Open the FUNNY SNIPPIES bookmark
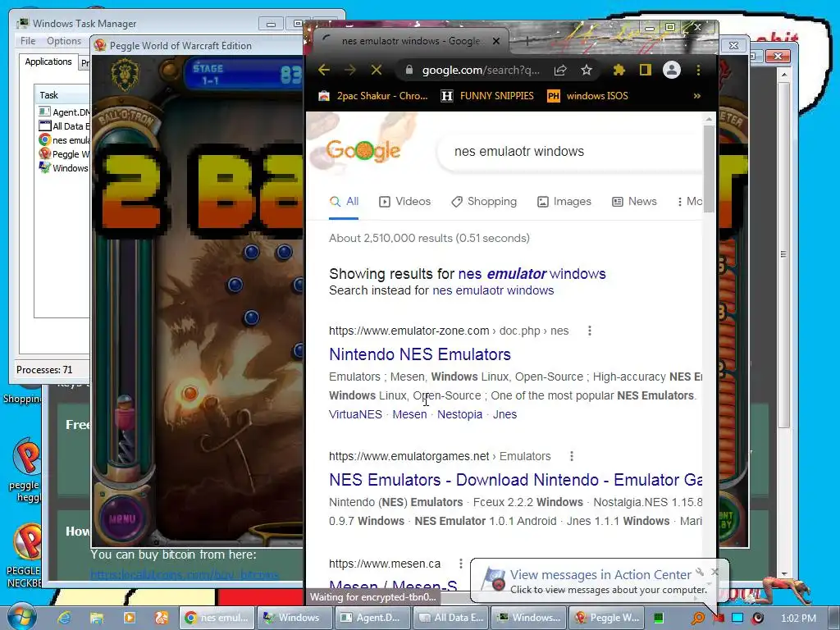 tap(487, 96)
